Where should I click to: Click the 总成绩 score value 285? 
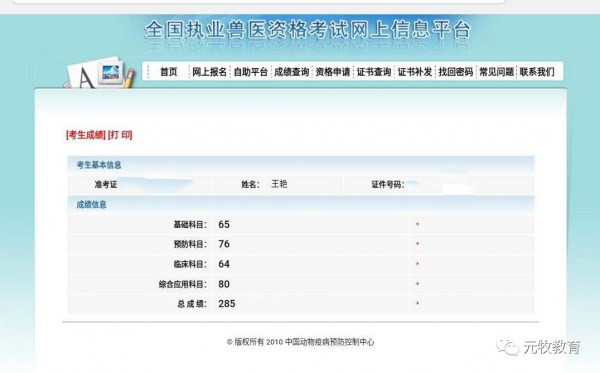(227, 304)
